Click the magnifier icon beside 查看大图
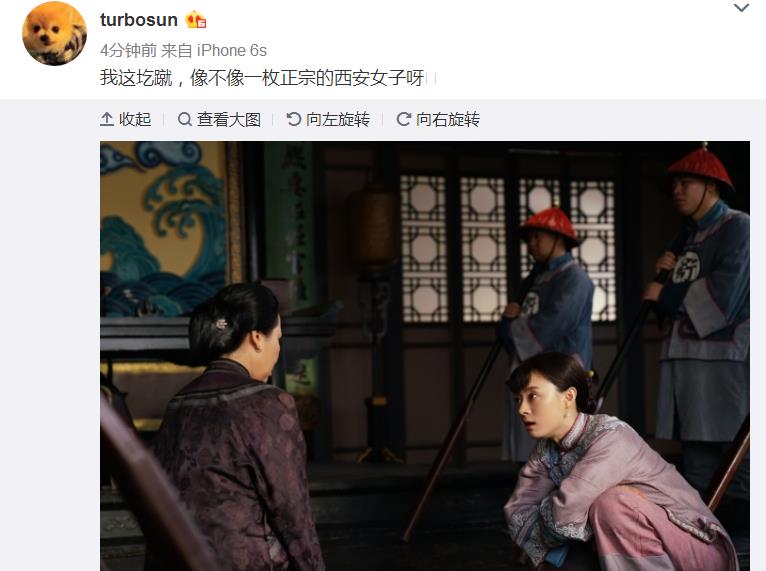Viewport: 766px width, 571px height. 185,119
